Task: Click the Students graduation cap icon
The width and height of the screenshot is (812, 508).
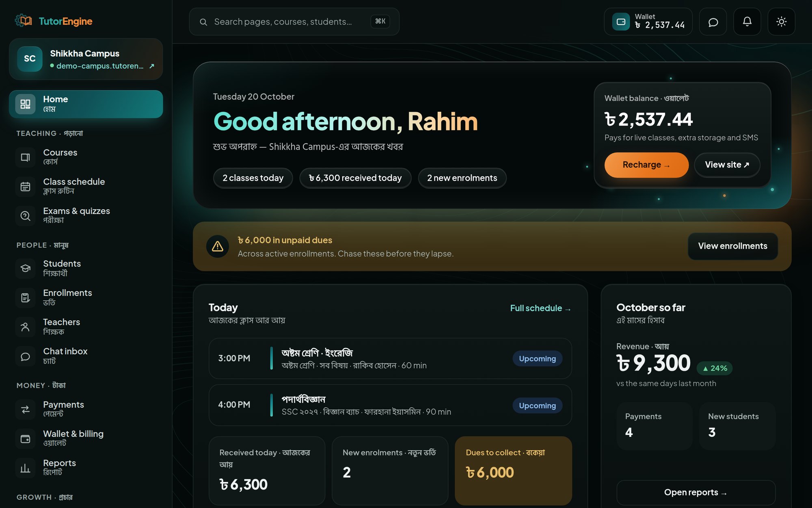Action: [26, 268]
